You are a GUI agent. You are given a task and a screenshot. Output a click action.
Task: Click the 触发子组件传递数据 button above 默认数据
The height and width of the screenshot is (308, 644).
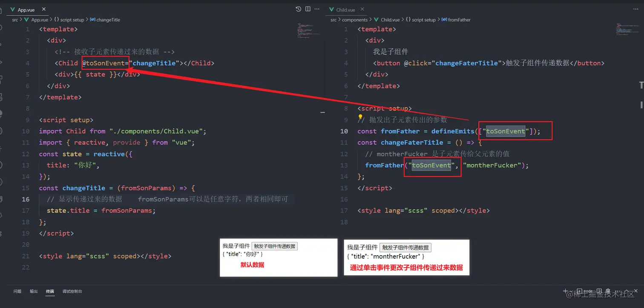275,246
